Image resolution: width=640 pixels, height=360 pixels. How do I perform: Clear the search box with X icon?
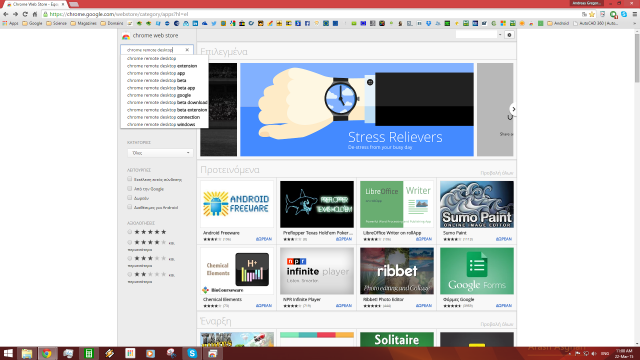(187, 50)
